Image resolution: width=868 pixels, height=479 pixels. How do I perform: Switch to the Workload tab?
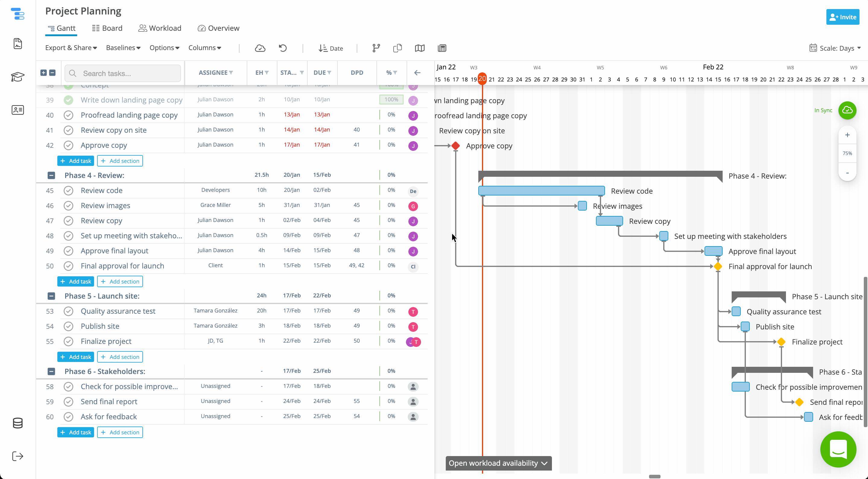(x=160, y=28)
